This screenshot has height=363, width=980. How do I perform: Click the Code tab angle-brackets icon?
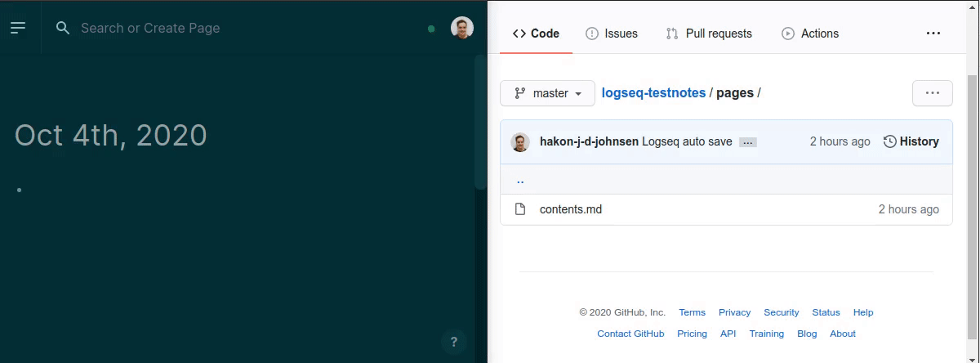coord(519,34)
